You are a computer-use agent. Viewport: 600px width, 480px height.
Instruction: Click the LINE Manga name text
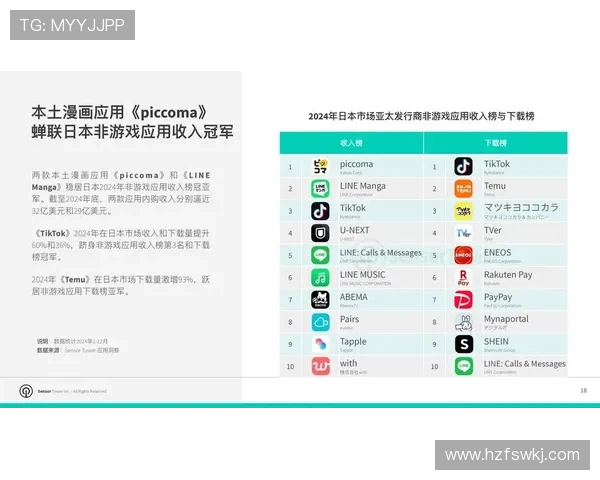coord(363,186)
